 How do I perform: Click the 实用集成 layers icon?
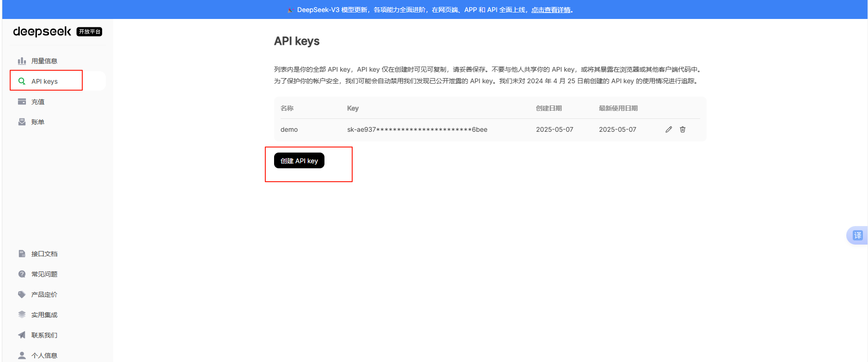(22, 315)
